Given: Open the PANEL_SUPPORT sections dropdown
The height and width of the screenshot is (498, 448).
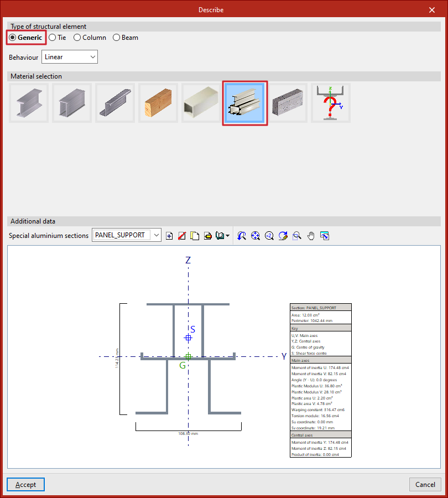Looking at the screenshot, I should click(x=126, y=235).
